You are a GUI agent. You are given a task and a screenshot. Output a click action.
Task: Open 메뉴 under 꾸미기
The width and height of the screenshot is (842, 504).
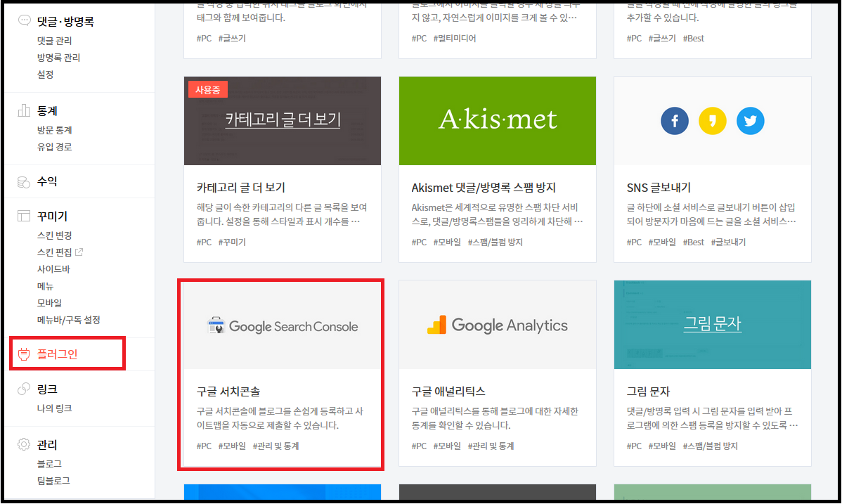coord(45,286)
